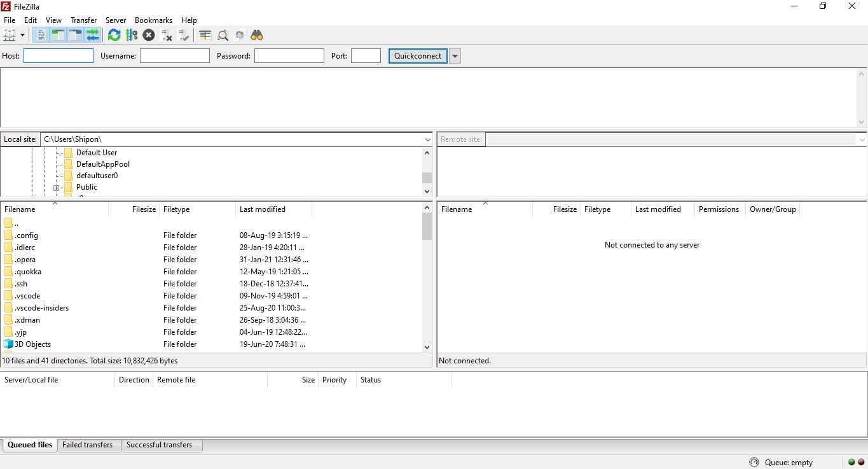The height and width of the screenshot is (469, 868).
Task: Select the 3D Objects folder row
Action: click(x=211, y=344)
